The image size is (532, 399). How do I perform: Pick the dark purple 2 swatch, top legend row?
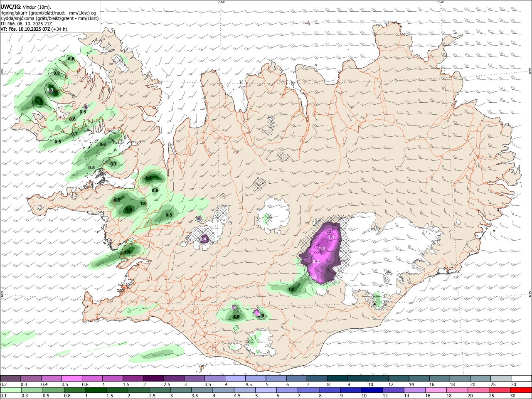point(154,378)
